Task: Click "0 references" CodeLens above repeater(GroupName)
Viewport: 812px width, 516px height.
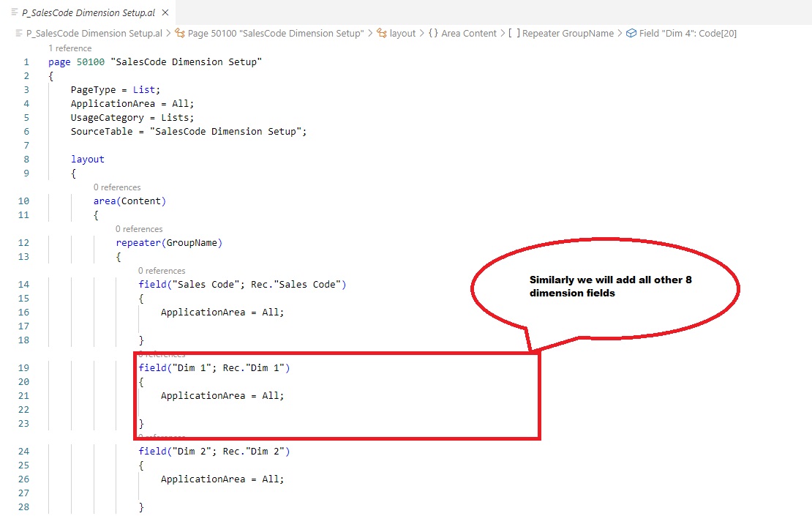Action: coord(139,229)
